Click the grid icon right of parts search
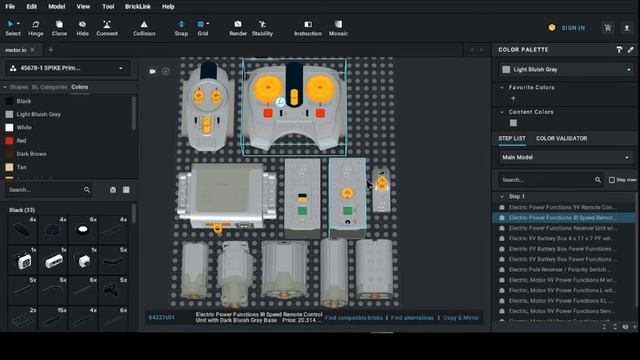Image resolution: width=640 pixels, height=360 pixels. (x=126, y=190)
